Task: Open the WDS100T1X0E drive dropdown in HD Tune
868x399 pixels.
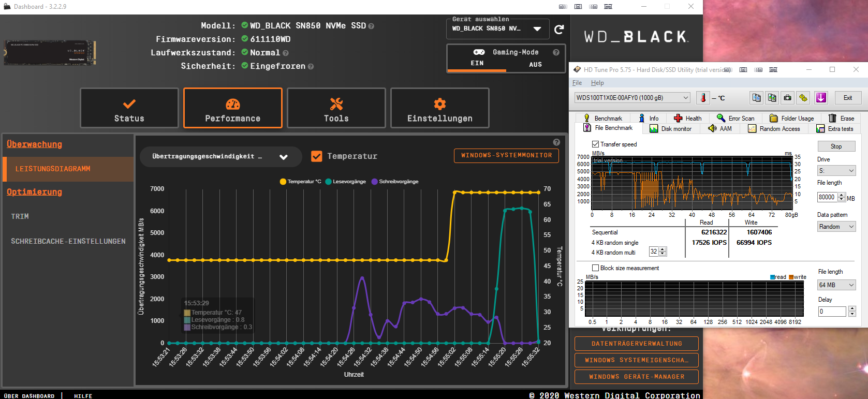Action: 632,98
